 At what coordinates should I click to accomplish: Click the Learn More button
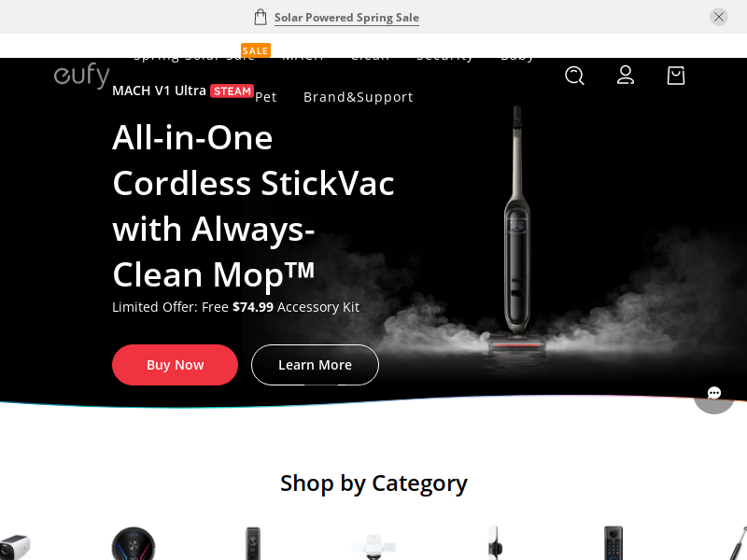pos(315,365)
